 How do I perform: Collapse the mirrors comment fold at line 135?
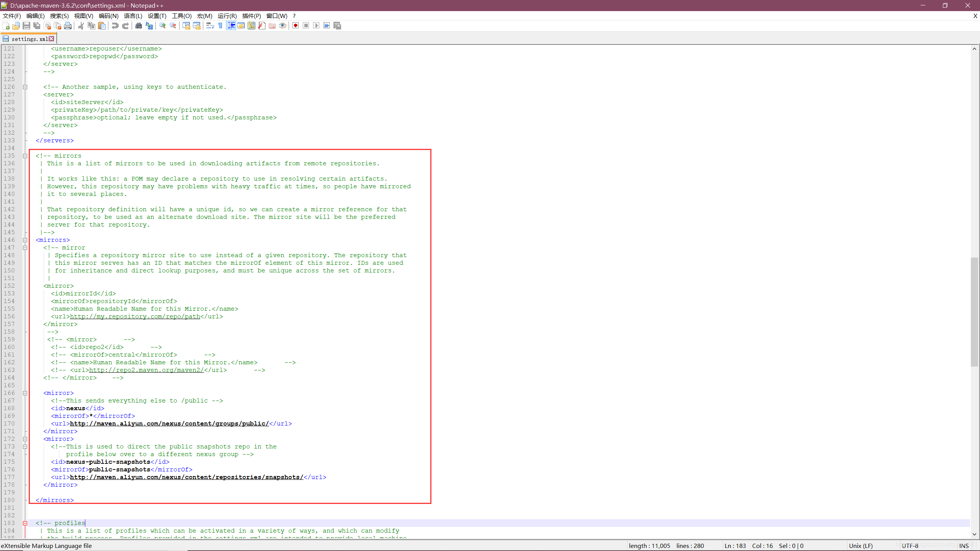click(x=25, y=156)
